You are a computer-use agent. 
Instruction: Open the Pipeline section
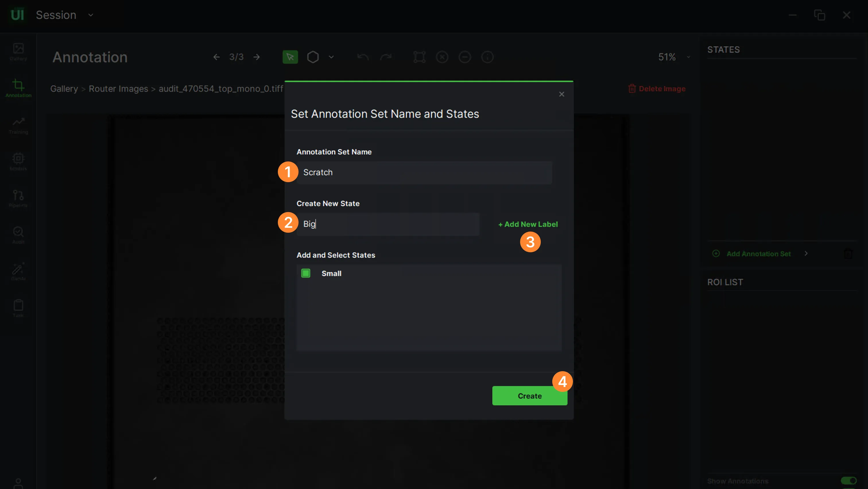[x=18, y=199]
